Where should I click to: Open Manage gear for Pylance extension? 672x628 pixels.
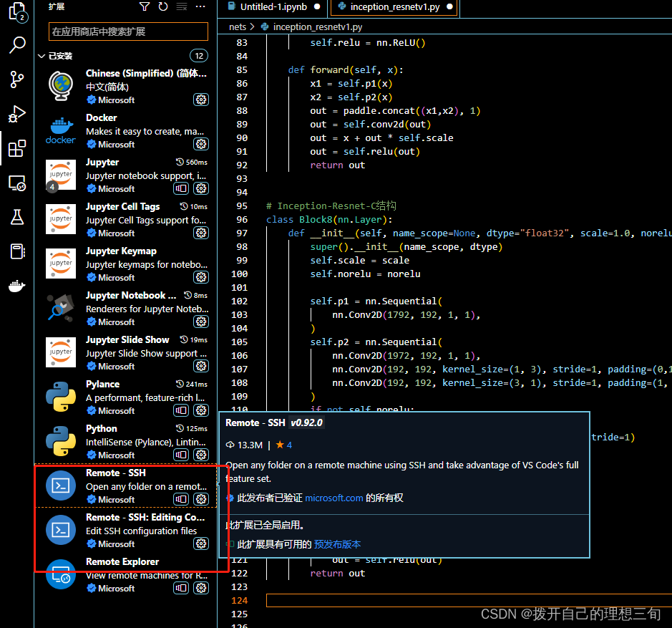(201, 410)
